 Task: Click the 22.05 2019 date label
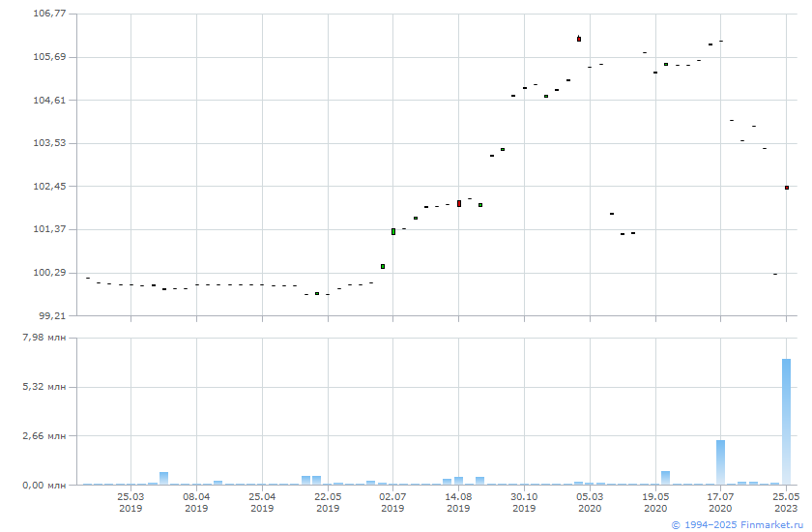pos(328,502)
